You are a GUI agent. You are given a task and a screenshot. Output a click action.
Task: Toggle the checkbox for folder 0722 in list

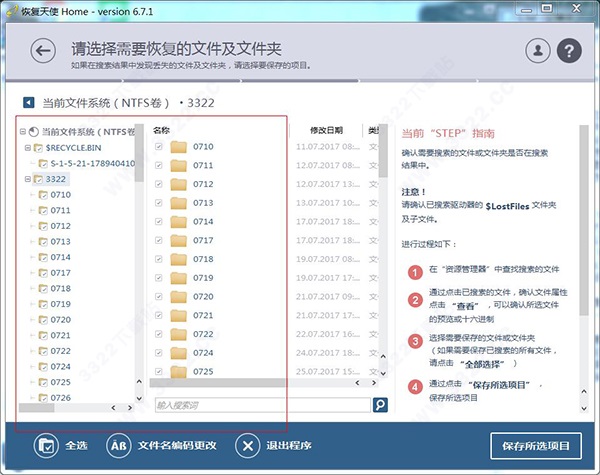click(x=159, y=334)
